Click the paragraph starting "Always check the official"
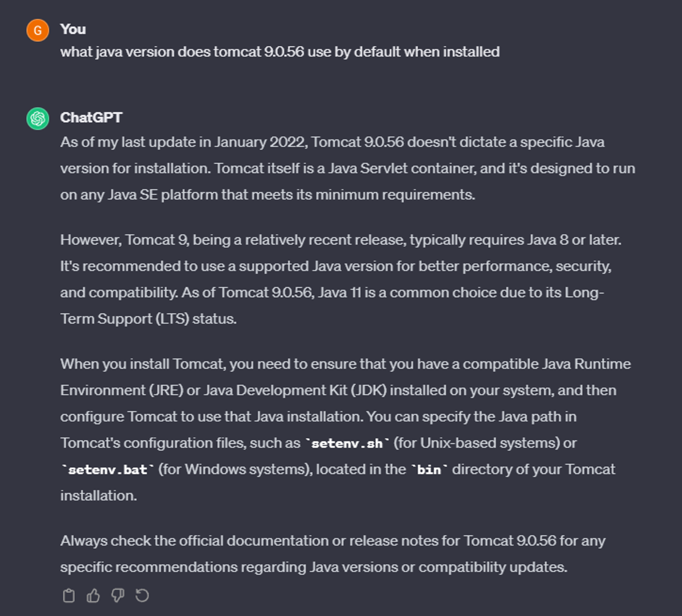Viewport: 682px width, 616px height. (x=332, y=554)
